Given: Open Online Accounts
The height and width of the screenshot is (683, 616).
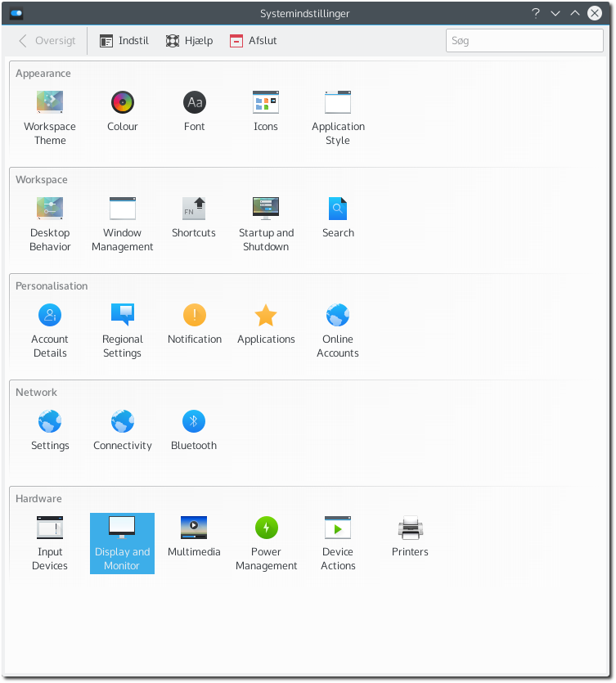Looking at the screenshot, I should [x=338, y=330].
